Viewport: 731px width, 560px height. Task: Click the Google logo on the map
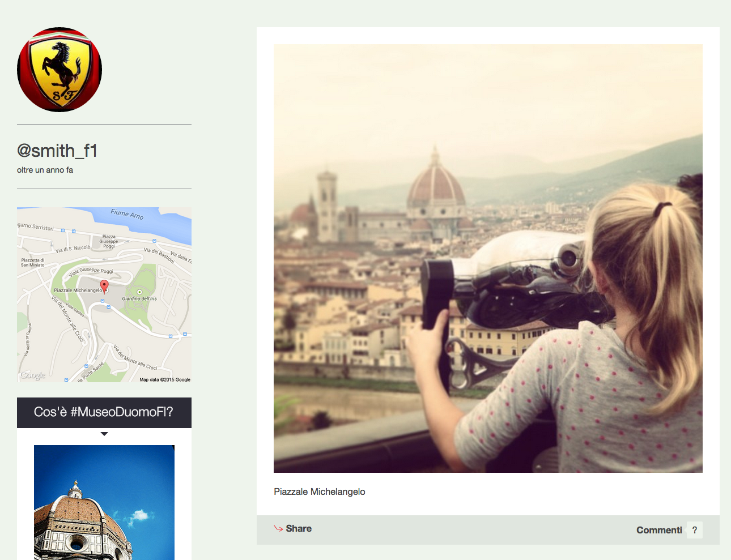(33, 375)
